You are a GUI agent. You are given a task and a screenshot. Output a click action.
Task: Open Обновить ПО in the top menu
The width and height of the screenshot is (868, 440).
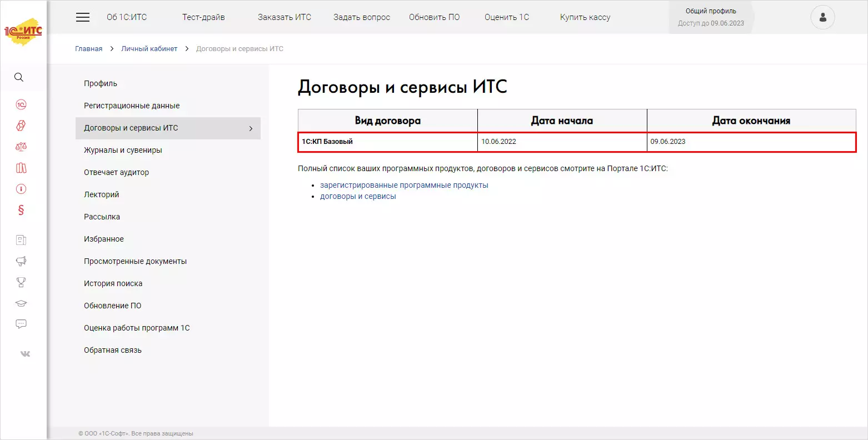pos(435,17)
